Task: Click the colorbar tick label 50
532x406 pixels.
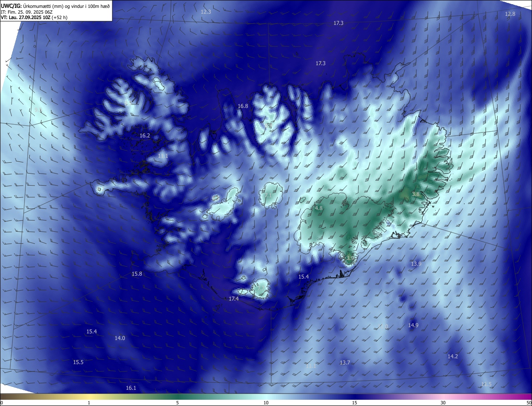Action: tap(529, 403)
